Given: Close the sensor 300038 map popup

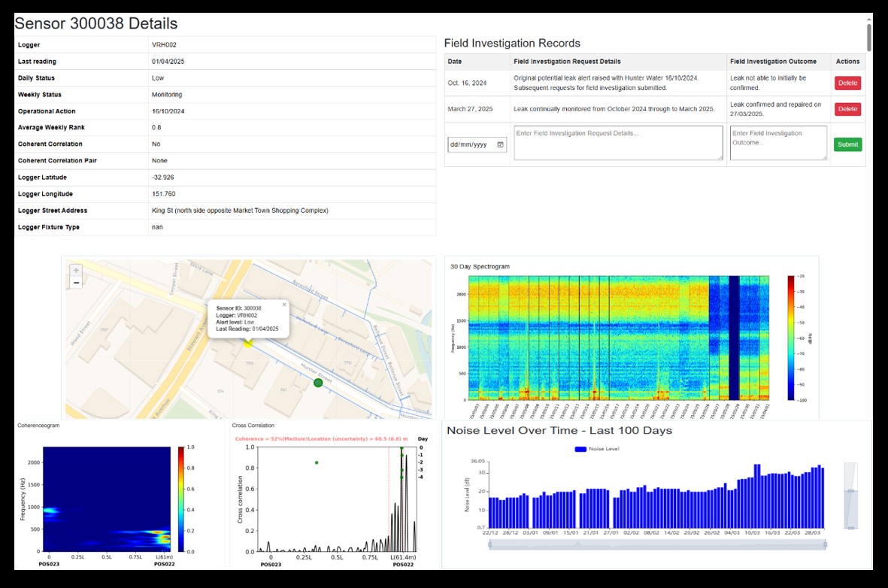Looking at the screenshot, I should click(284, 305).
